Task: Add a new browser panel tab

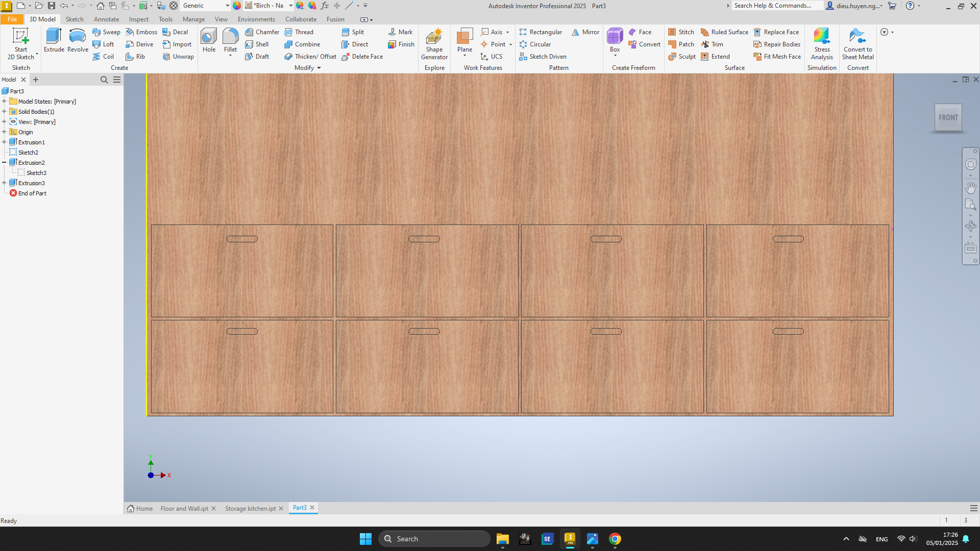Action: pyautogui.click(x=36, y=80)
